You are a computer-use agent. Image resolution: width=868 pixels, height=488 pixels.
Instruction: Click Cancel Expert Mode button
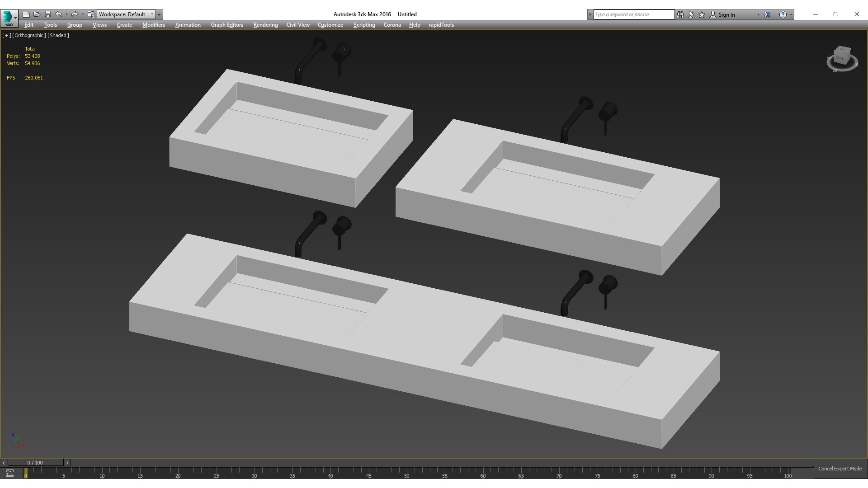[x=840, y=469]
